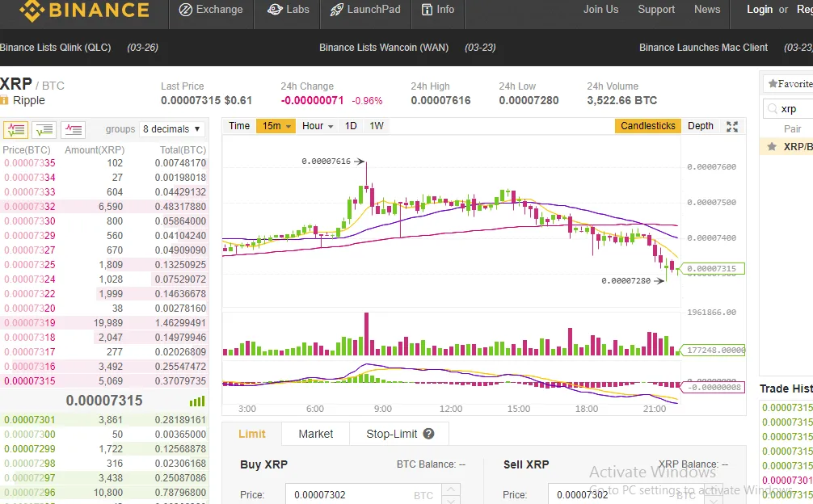Select sell order at price 0.00007319
This screenshot has width=813, height=504.
coord(104,323)
